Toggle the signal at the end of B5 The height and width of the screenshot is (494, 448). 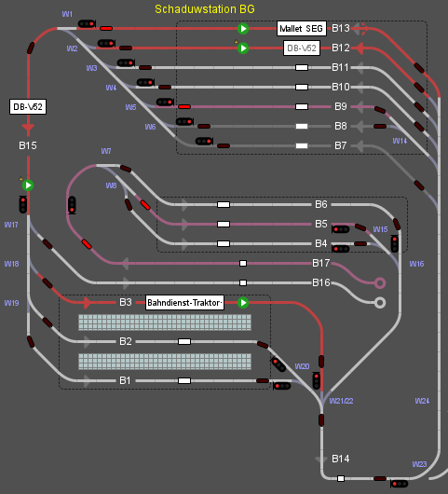341,229
